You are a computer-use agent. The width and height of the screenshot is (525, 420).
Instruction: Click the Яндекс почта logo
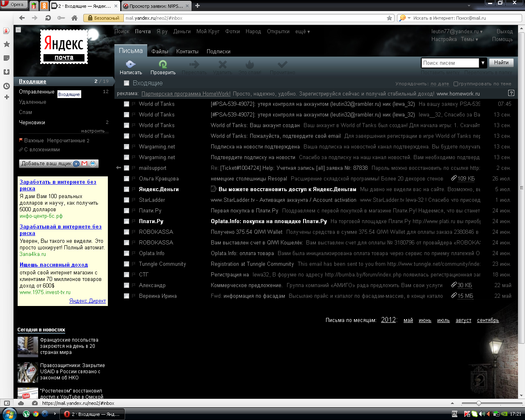coord(64,47)
